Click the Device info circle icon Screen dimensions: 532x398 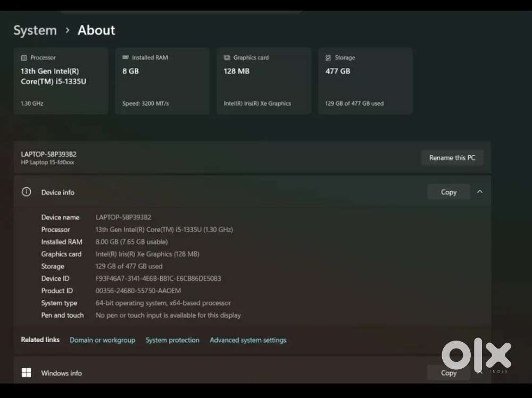26,192
